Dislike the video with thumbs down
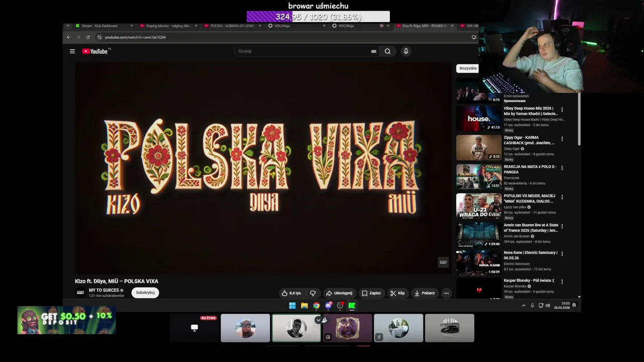 pyautogui.click(x=313, y=293)
